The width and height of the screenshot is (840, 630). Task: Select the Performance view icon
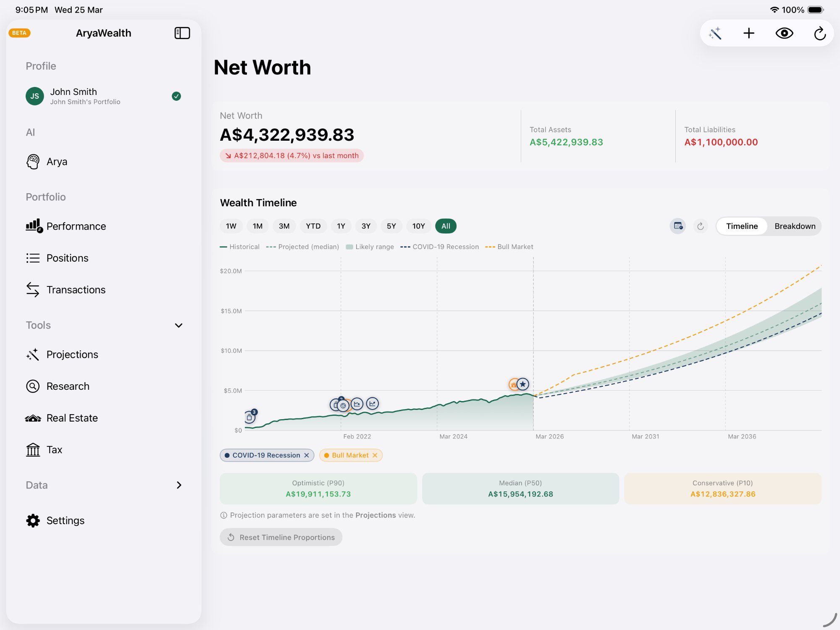(x=76, y=226)
